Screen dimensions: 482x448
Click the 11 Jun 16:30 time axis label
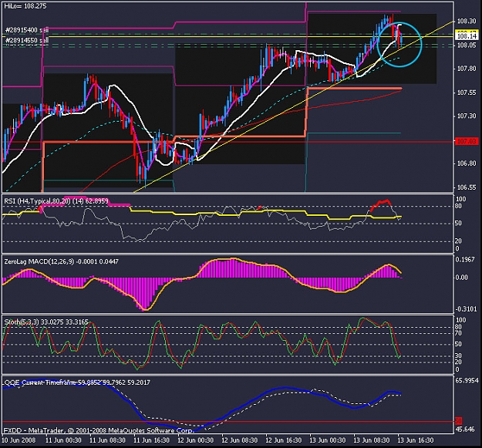tap(151, 440)
